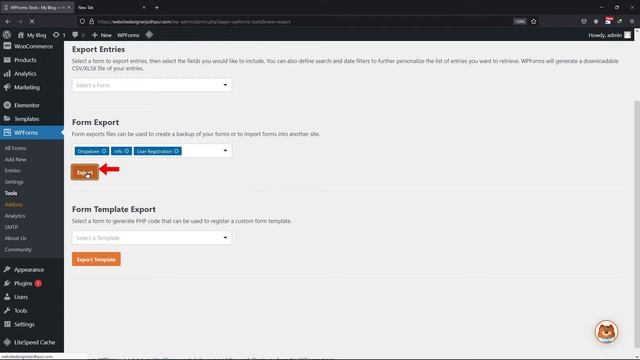The height and width of the screenshot is (360, 640).
Task: Go back with the browser back arrow
Action: tap(8, 21)
